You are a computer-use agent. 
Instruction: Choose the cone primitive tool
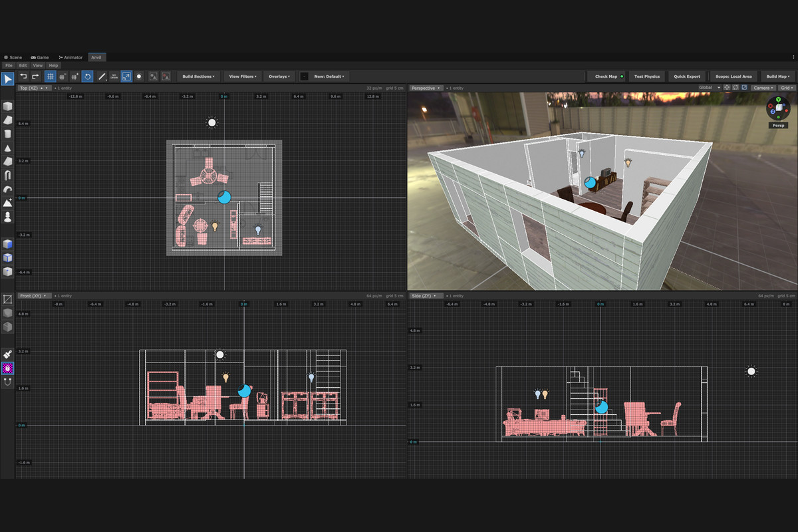[x=7, y=148]
